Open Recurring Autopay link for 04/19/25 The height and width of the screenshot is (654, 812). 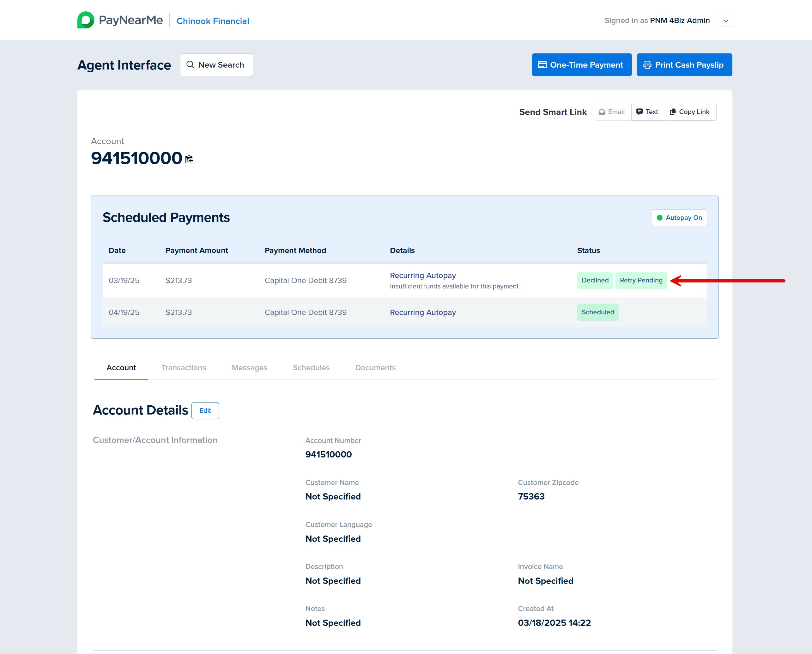click(422, 312)
